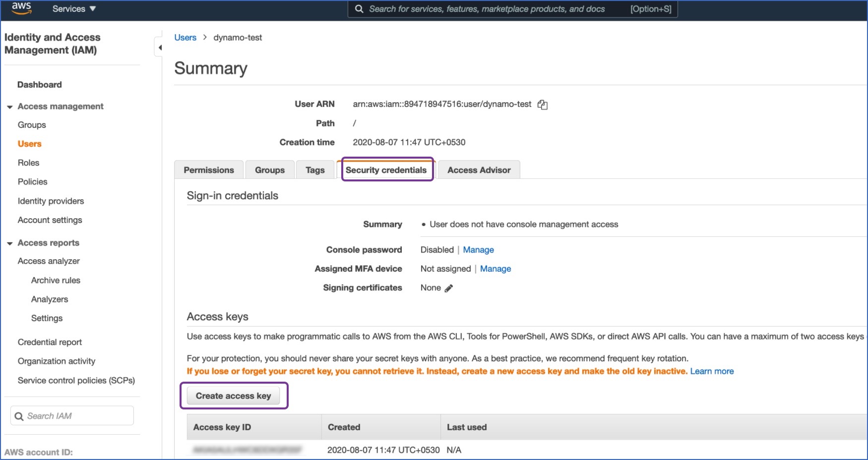Image resolution: width=868 pixels, height=460 pixels.
Task: Open Credential report in the sidebar
Action: pos(50,342)
